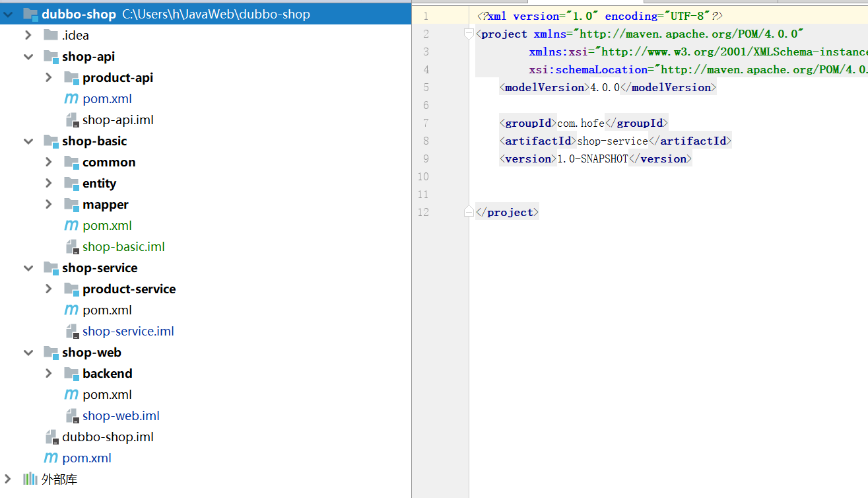Select dubbo-shop.iml file name
Screen dimensions: 868x498
(x=108, y=437)
